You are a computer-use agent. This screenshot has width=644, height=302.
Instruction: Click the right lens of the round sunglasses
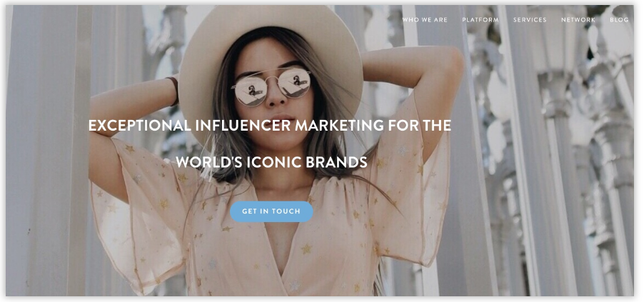click(294, 83)
